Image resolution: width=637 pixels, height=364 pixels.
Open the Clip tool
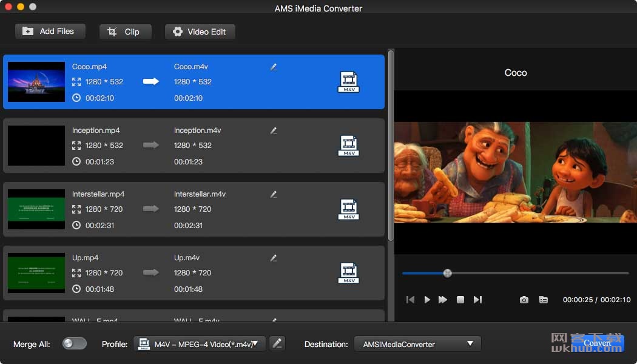click(125, 32)
